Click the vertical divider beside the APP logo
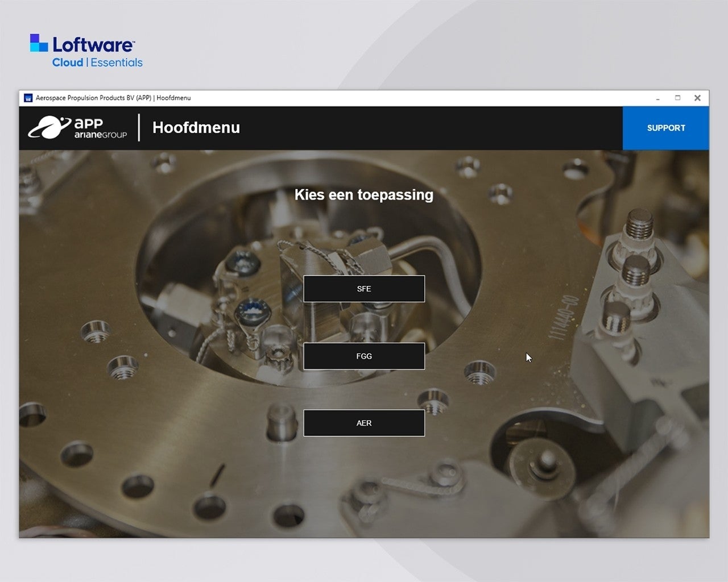Screen dimensions: 728x582 pyautogui.click(x=139, y=128)
